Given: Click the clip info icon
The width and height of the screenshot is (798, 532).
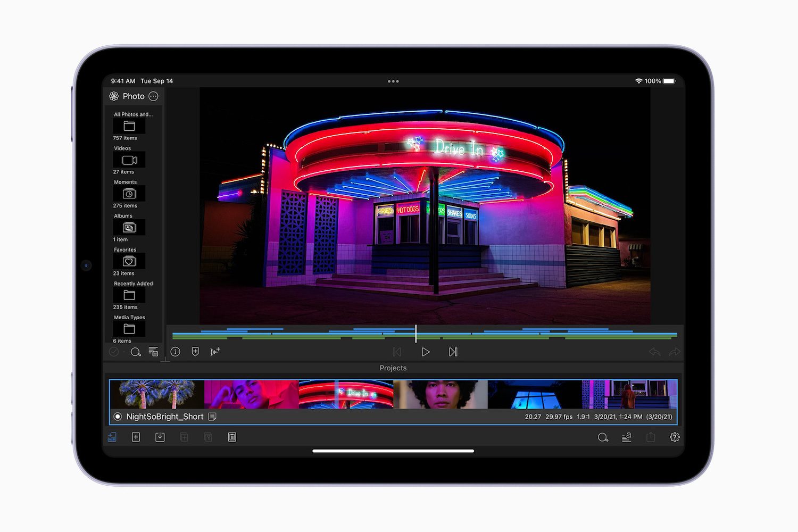Looking at the screenshot, I should (175, 352).
